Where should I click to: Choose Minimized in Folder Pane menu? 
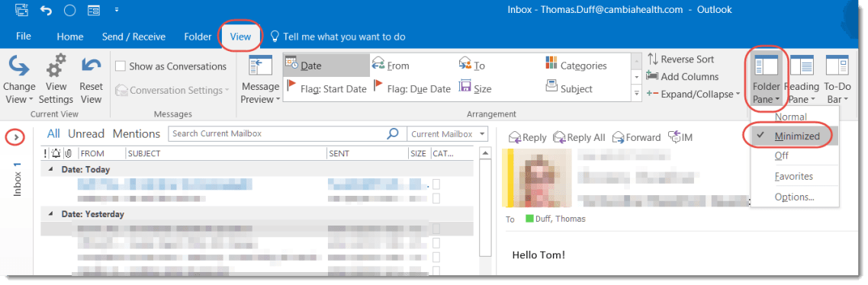794,136
